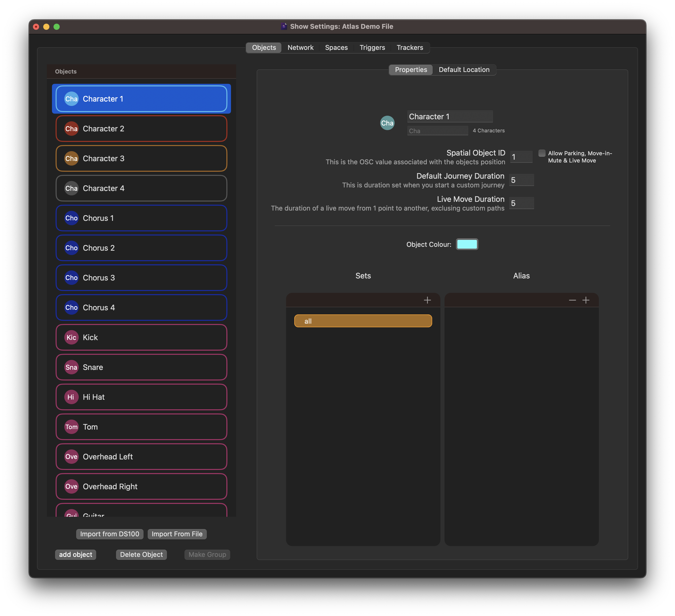Image resolution: width=675 pixels, height=616 pixels.
Task: Open the Object Colour swatch
Action: pos(467,244)
